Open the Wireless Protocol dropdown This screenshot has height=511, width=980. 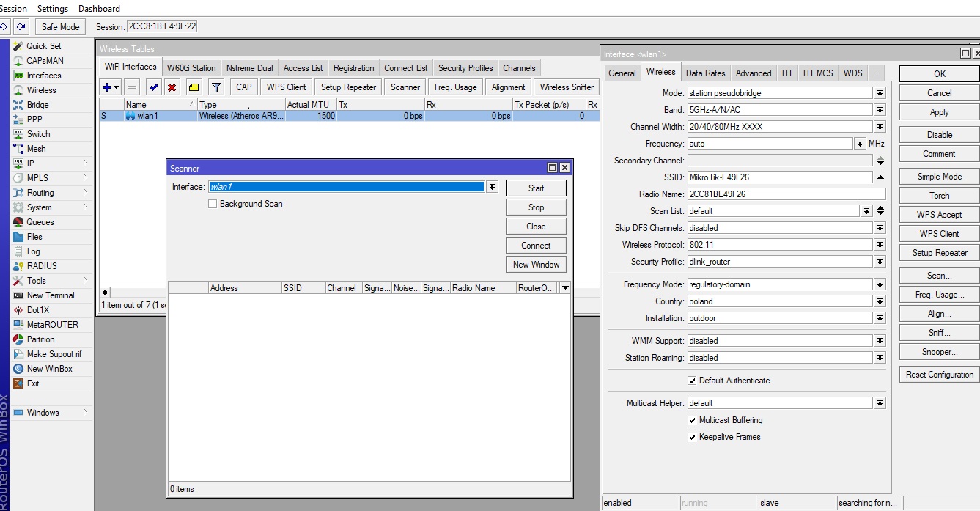(x=880, y=245)
